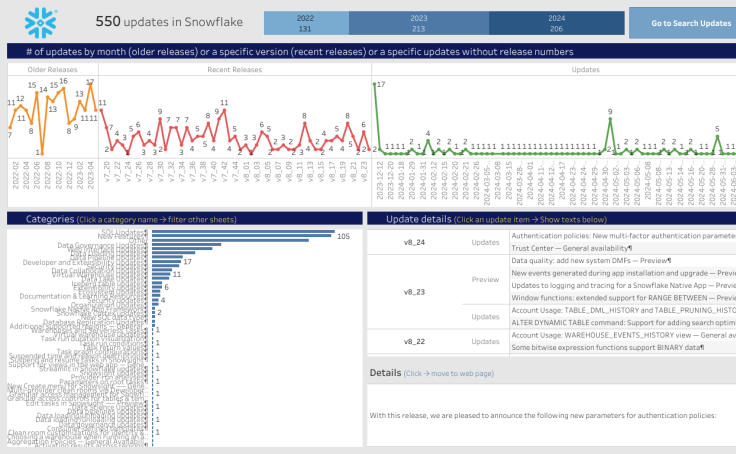
Task: Click the Preview type cell for v8_23
Action: [485, 279]
